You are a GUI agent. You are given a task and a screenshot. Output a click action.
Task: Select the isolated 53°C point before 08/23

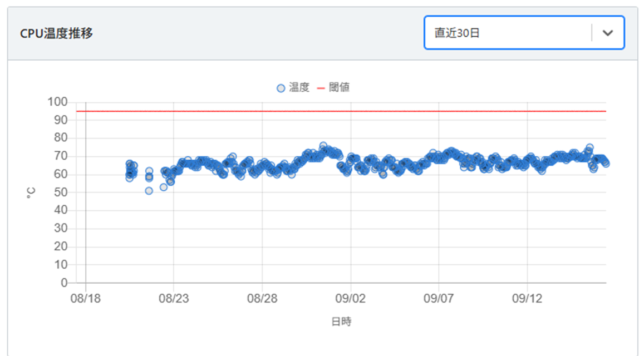164,187
